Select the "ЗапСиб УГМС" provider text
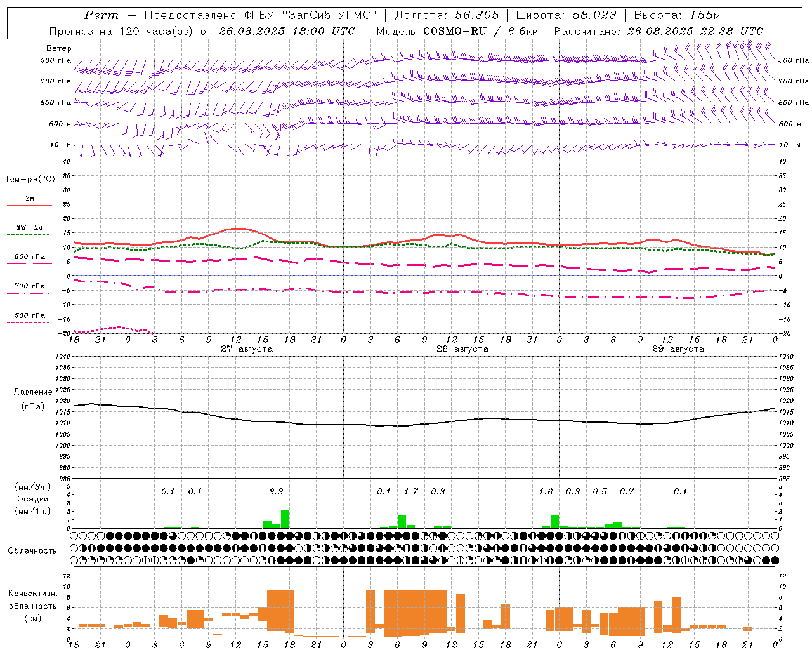 (x=330, y=15)
